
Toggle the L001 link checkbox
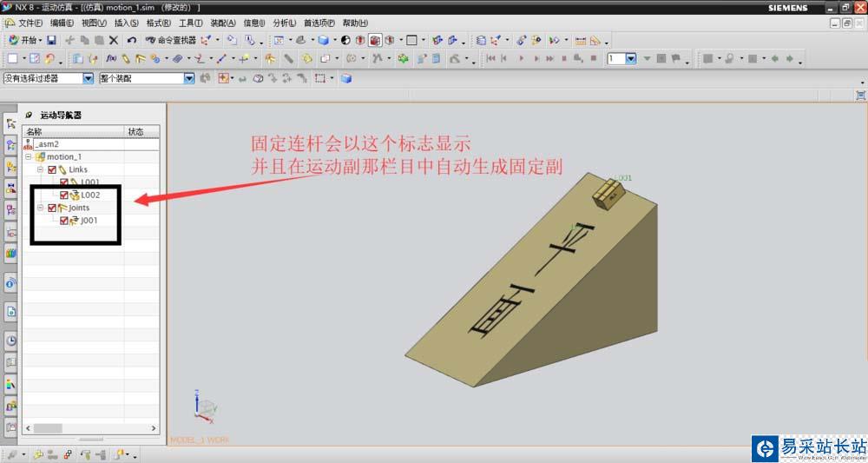[63, 182]
